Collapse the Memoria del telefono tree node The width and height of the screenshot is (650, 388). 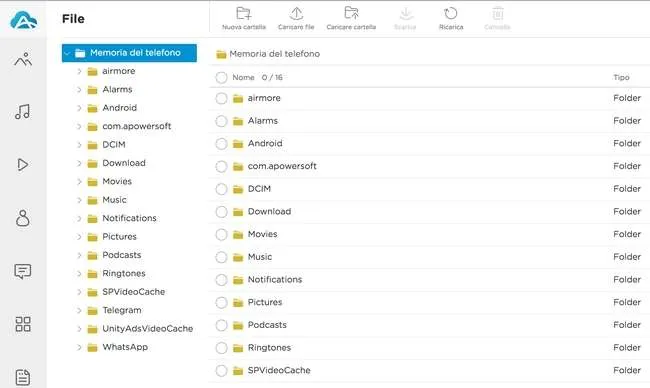coord(67,53)
